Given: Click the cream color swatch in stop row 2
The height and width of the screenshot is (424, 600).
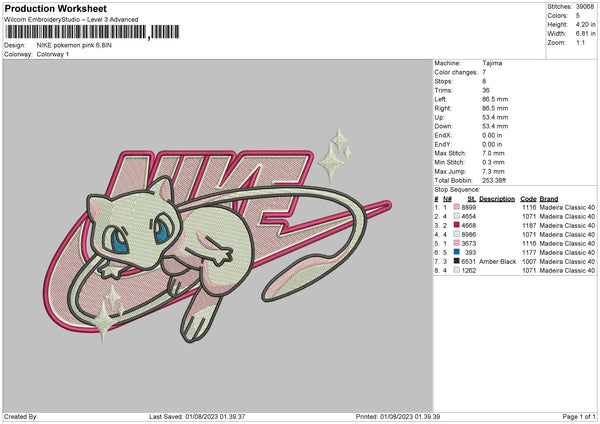Looking at the screenshot, I should tap(457, 216).
